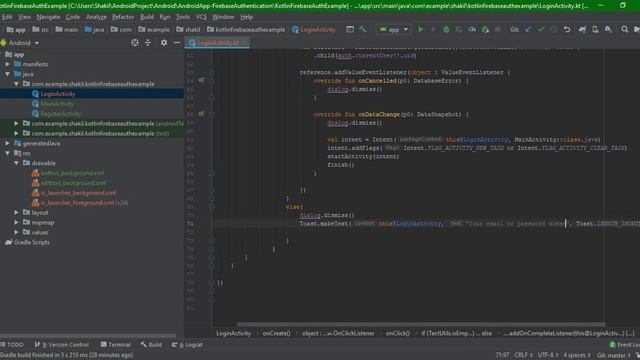Click override gutter icon beside onCancelled

(201, 80)
